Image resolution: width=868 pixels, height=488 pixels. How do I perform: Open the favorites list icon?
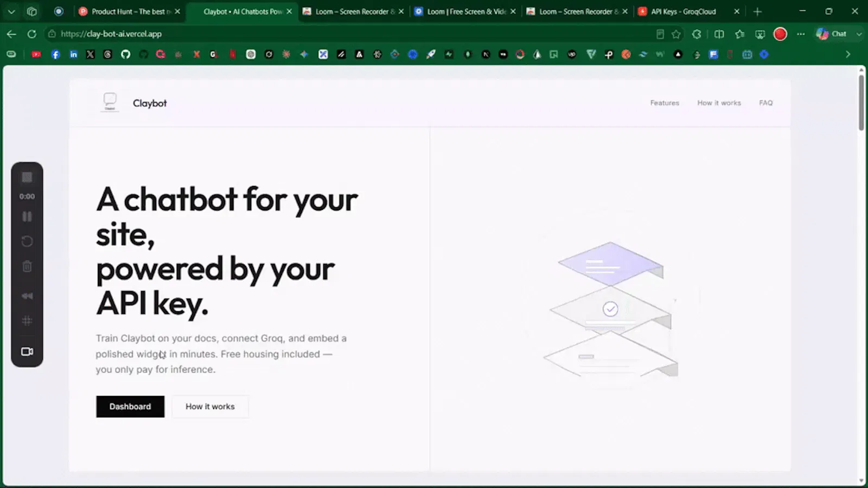point(739,34)
